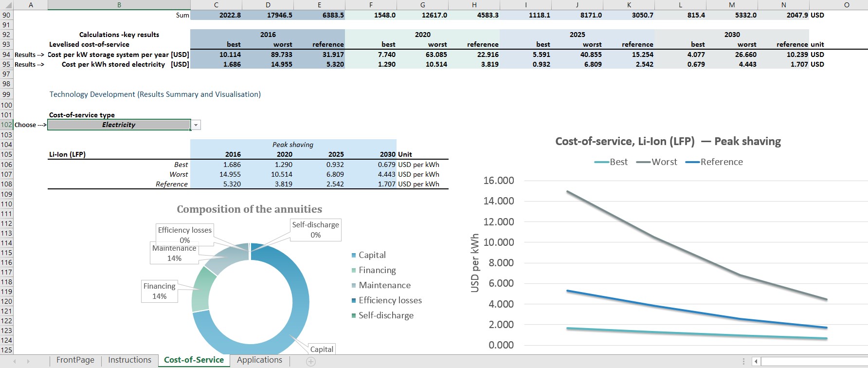Click 'Cost per kWh stored electricity [USD]' label
868x368 pixels.
pyautogui.click(x=126, y=64)
